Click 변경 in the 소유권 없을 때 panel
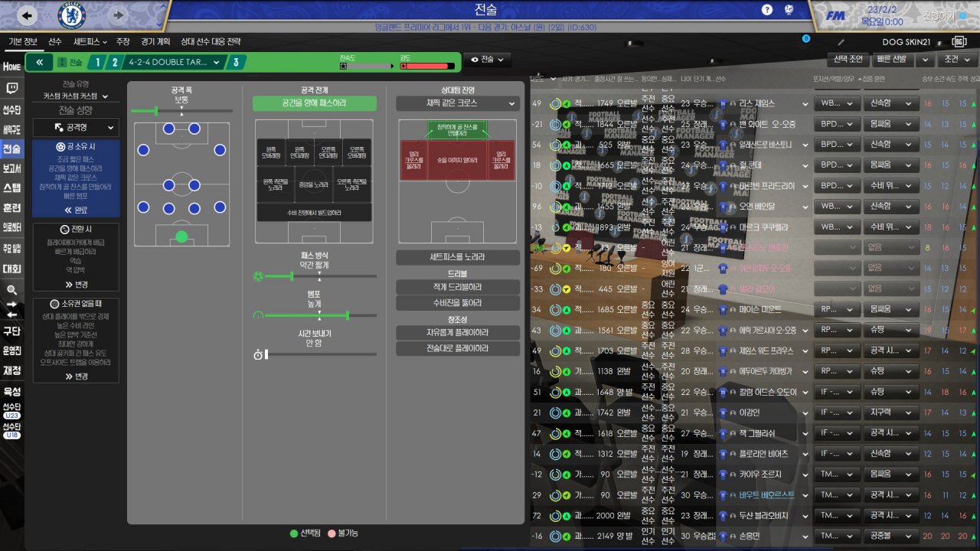 click(x=76, y=376)
